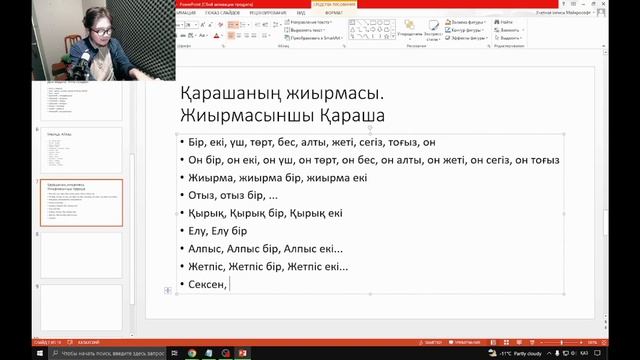Open the Change Case (Aa) dropdown
Image resolution: width=640 pixels, height=360 pixels.
[x=203, y=36]
